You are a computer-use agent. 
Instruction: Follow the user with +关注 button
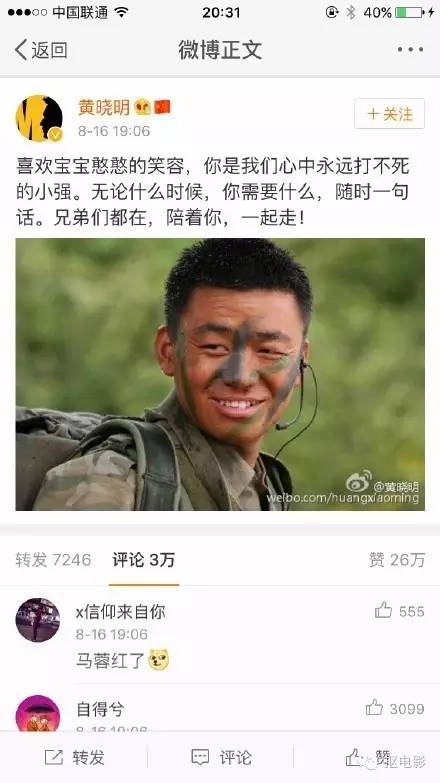[390, 114]
